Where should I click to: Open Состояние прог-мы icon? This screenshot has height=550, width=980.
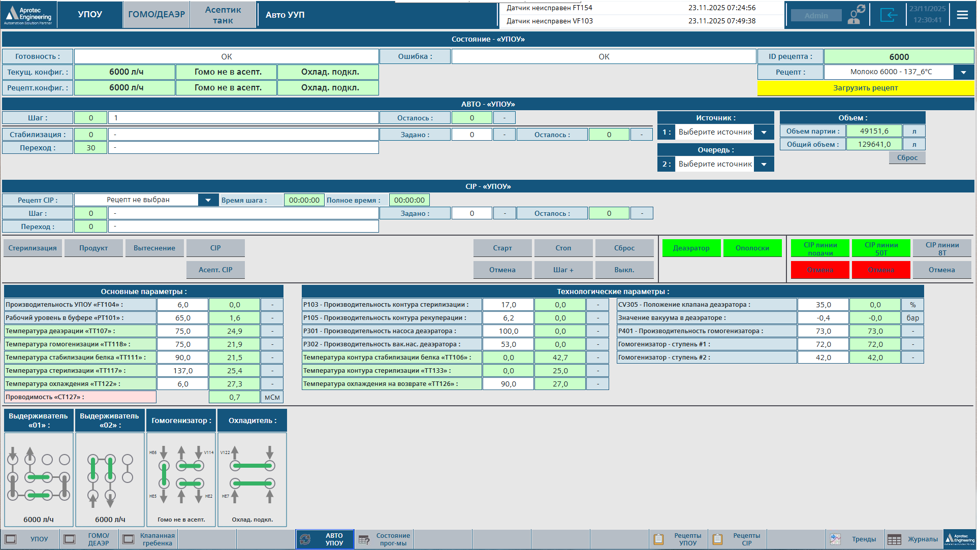(x=364, y=539)
